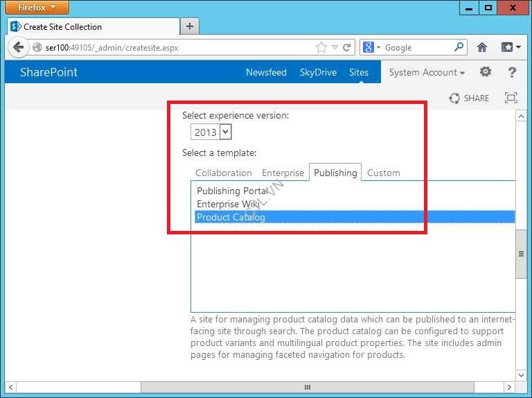The width and height of the screenshot is (532, 398).
Task: Click the vertical page scrollbar thumb
Action: 521,254
